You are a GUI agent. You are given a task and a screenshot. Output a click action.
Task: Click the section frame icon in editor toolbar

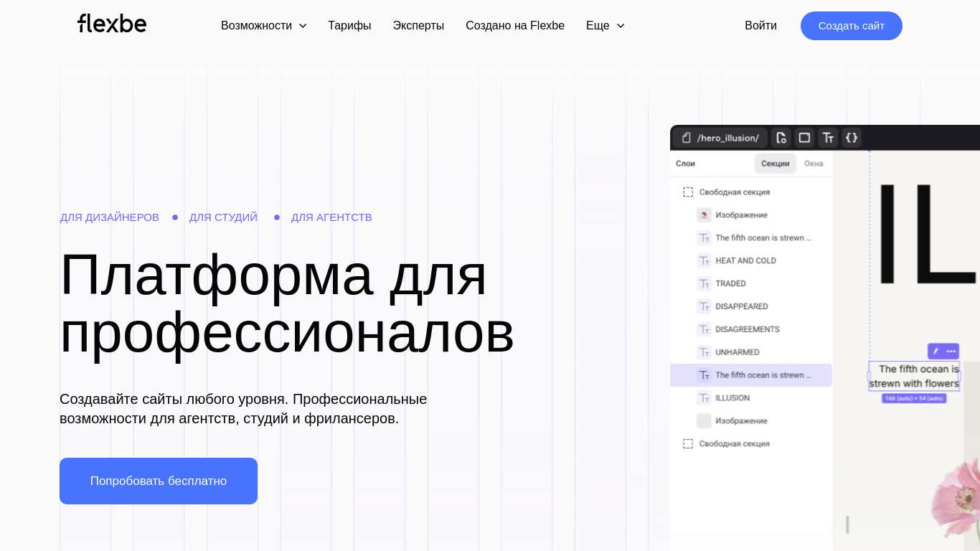click(804, 138)
